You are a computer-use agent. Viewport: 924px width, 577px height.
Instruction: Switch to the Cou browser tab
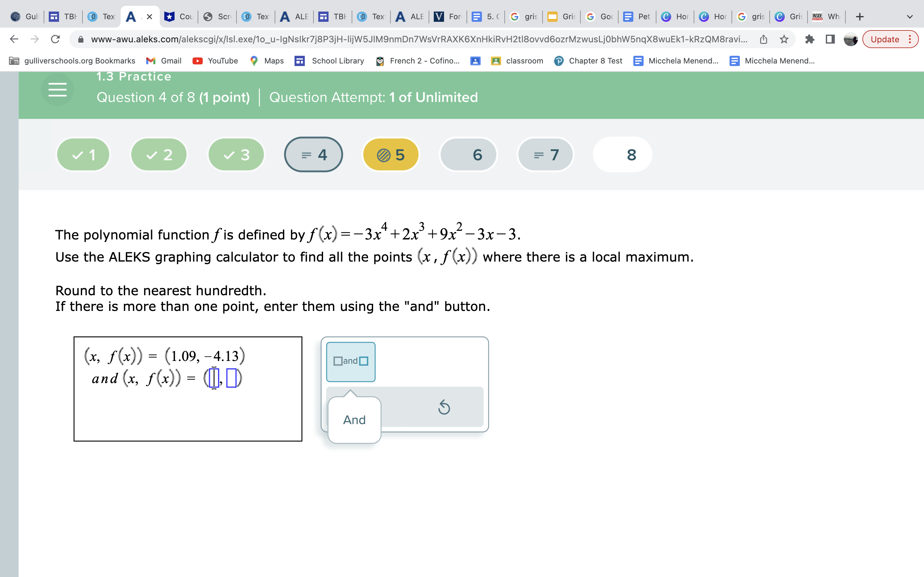178,17
